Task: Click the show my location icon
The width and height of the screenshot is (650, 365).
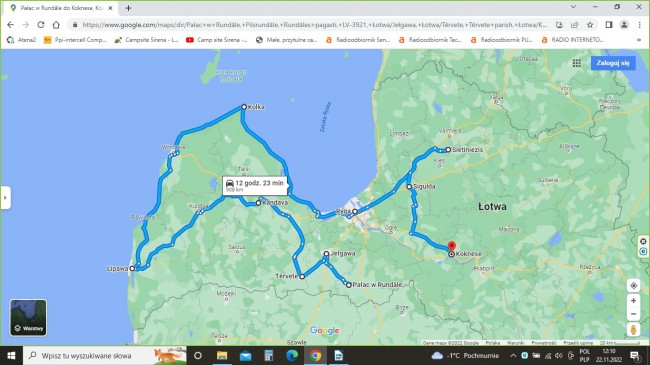Action: click(x=633, y=285)
